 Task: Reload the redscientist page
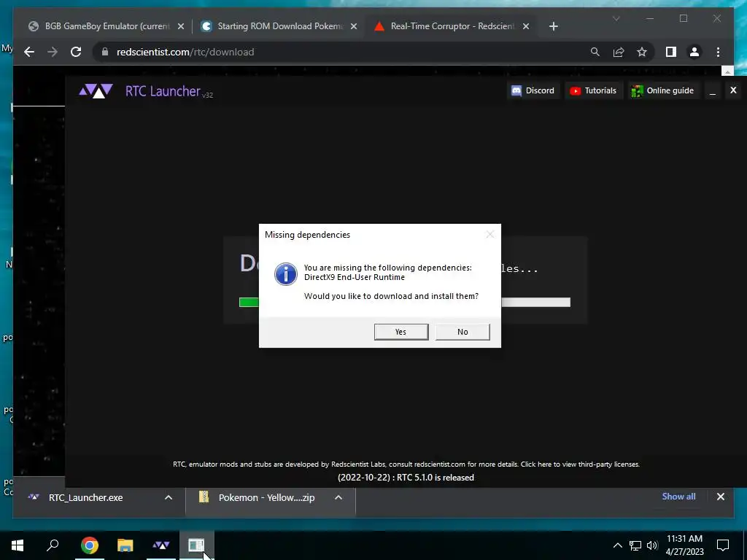(x=76, y=52)
